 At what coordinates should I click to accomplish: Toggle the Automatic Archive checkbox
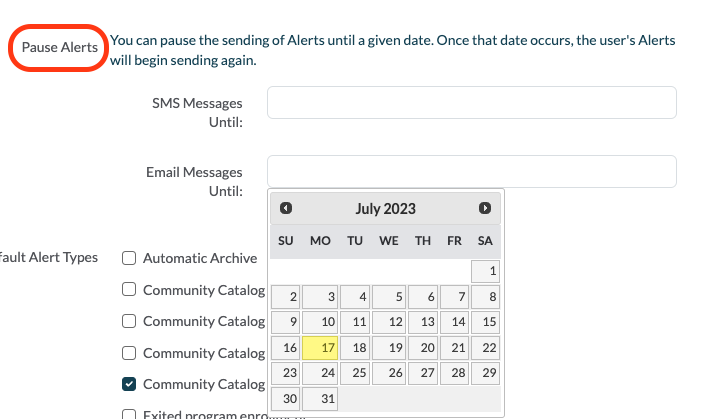click(x=129, y=258)
